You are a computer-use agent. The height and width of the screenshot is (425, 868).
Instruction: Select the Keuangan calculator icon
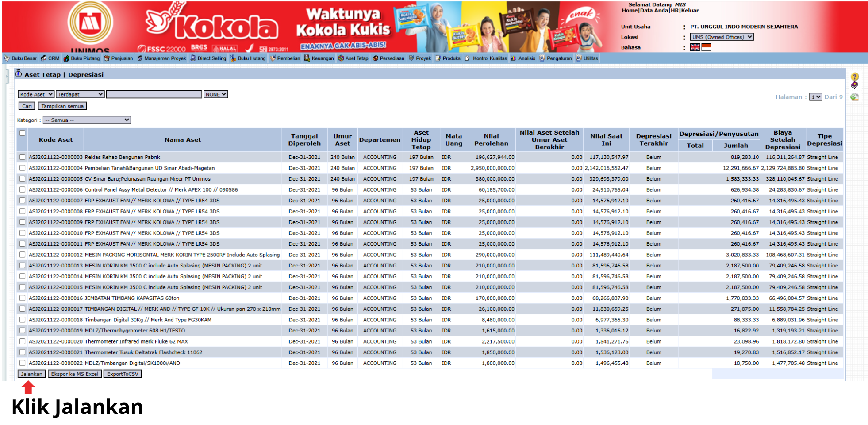307,58
